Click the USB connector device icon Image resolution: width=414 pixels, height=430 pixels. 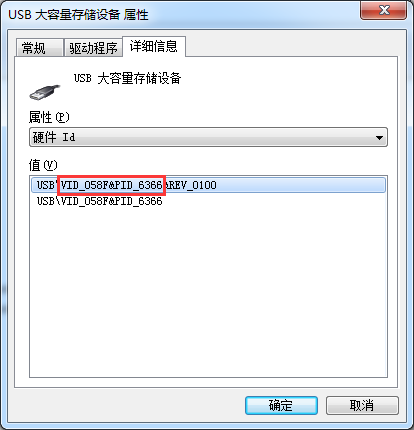[45, 92]
